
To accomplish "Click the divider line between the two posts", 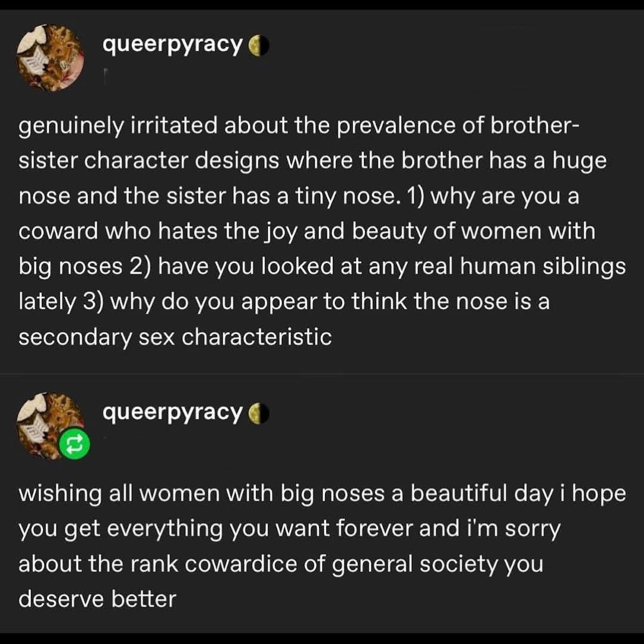I will pyautogui.click(x=322, y=374).
